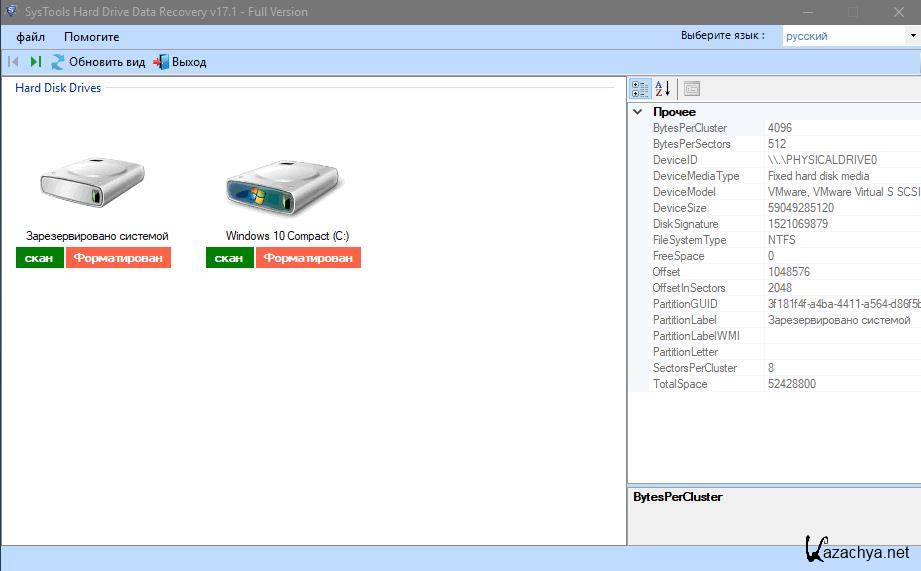The height and width of the screenshot is (571, 921).
Task: Collapse the Прочее property category
Action: tap(638, 112)
